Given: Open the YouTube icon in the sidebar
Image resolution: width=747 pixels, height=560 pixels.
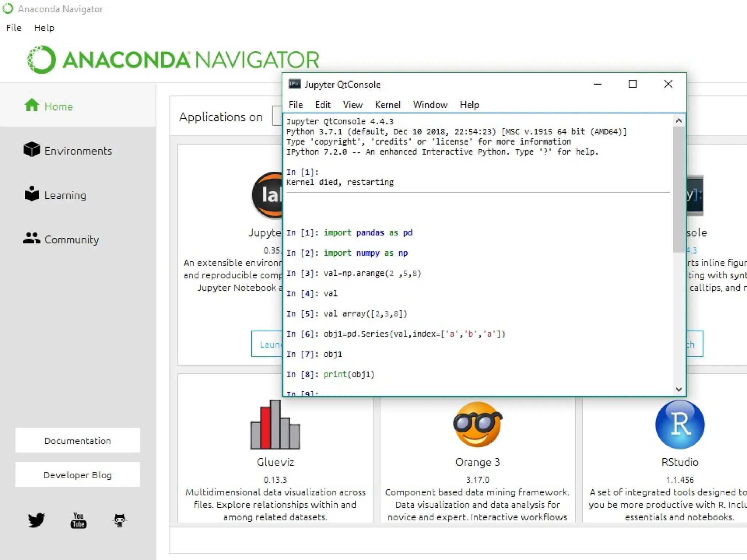Looking at the screenshot, I should point(78,520).
